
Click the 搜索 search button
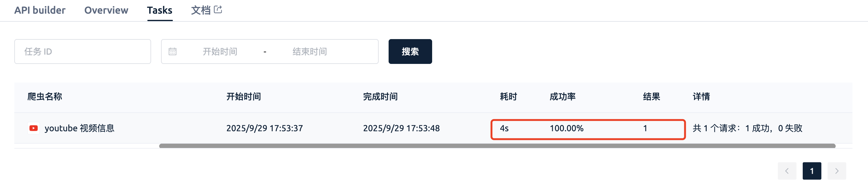coord(410,51)
